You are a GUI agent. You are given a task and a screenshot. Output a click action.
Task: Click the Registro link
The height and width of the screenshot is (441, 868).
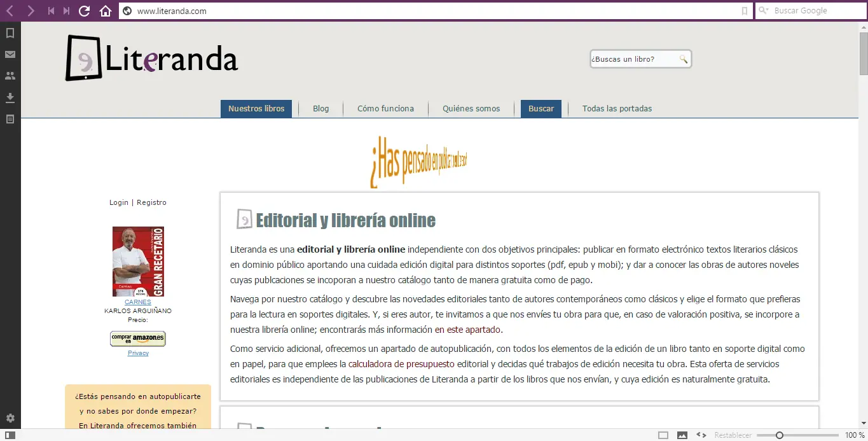pos(151,202)
